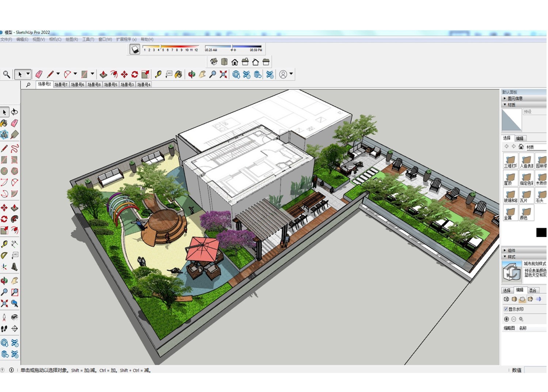Open the 编辑 tab in materials panel
This screenshot has width=548, height=392.
[520, 138]
